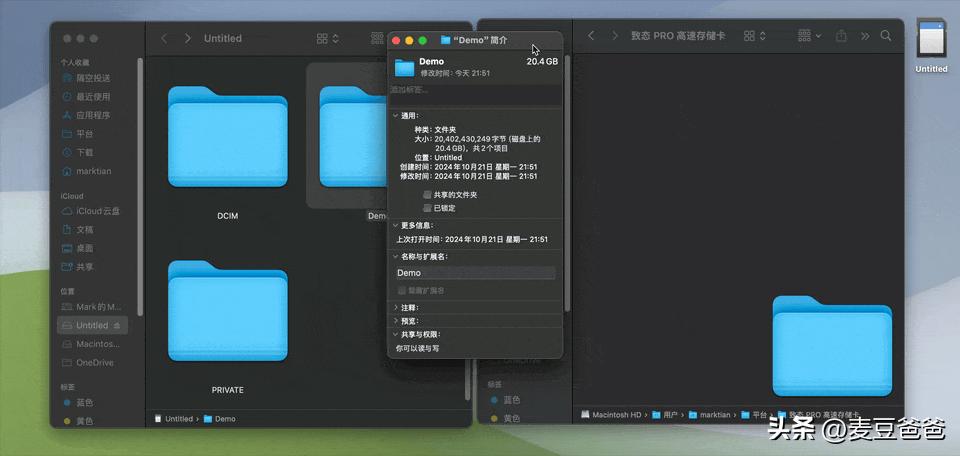
Task: Eject the Untitled volume in the sidebar
Action: click(x=117, y=326)
